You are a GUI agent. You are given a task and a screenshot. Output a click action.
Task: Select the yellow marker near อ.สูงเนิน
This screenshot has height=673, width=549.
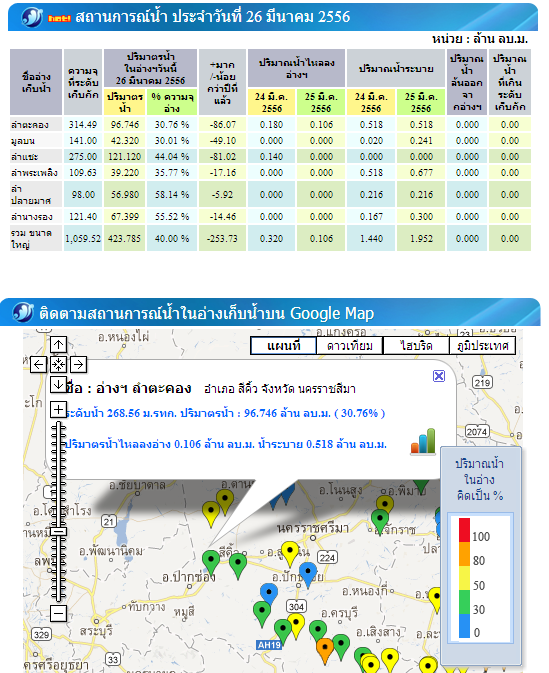point(290,554)
